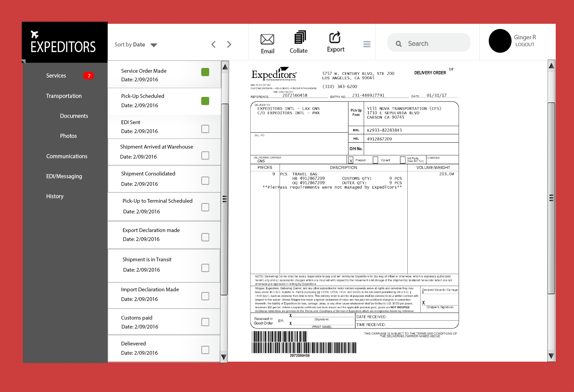The width and height of the screenshot is (574, 392).
Task: Check the Import Declaration Made checkbox
Action: (x=205, y=296)
